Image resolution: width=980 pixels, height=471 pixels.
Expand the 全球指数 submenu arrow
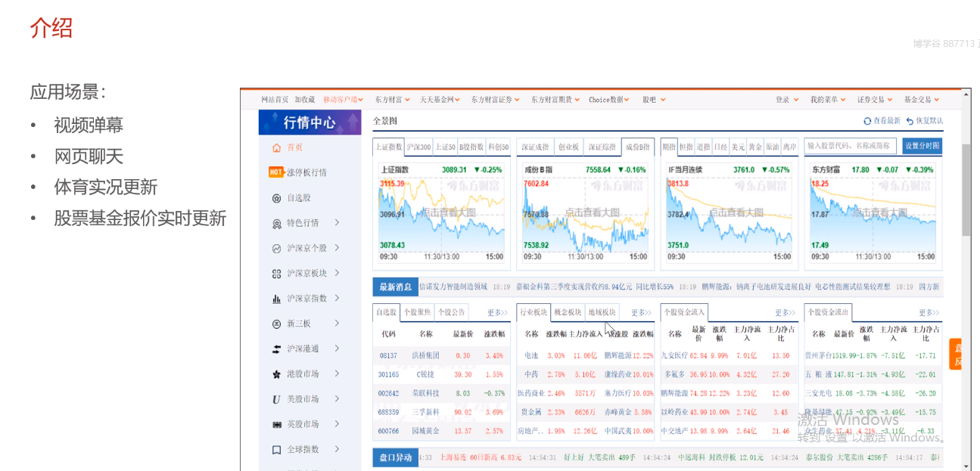point(337,449)
